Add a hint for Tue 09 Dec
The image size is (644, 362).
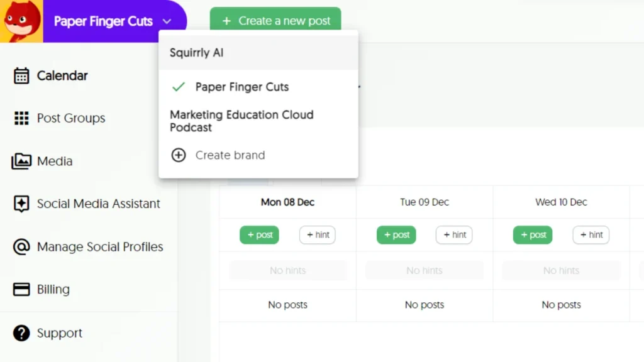pos(454,235)
